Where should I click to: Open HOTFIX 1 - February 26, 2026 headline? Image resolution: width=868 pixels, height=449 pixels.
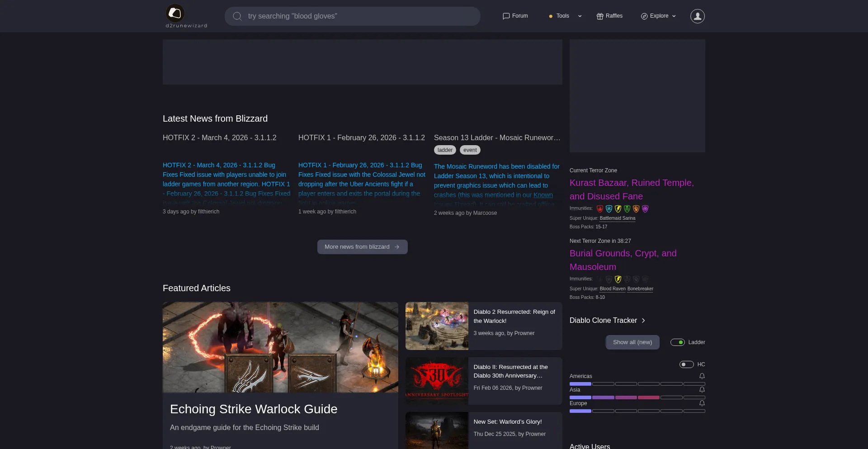362,137
